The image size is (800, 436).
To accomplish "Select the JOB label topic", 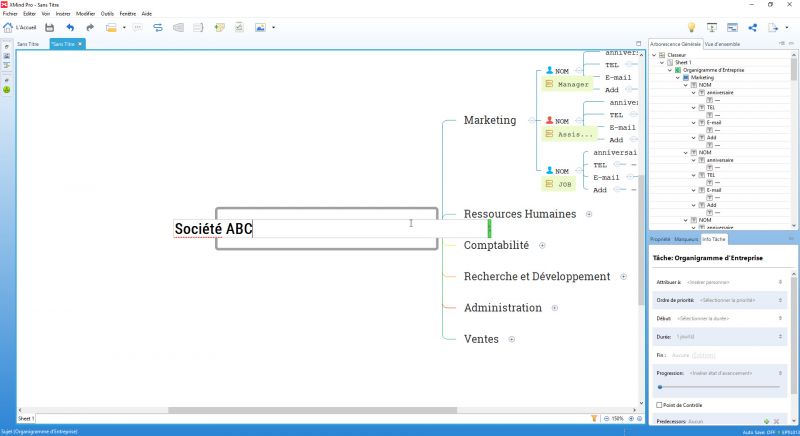I will click(559, 184).
